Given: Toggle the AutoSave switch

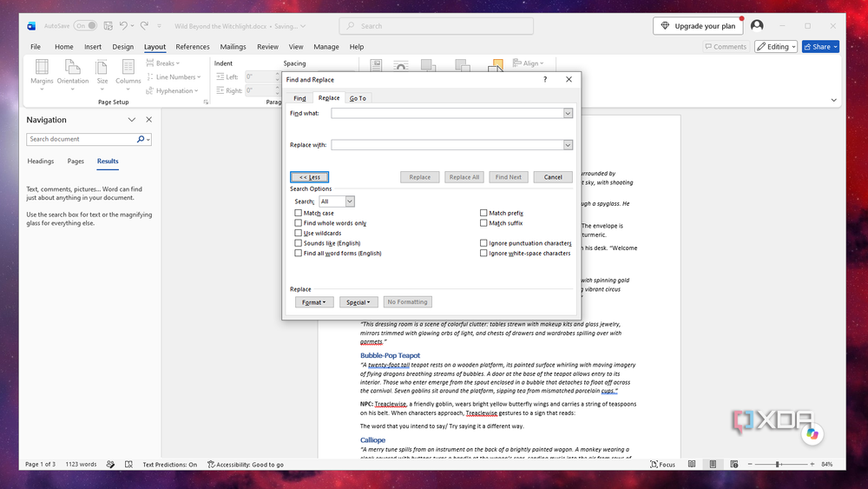Looking at the screenshot, I should (x=85, y=26).
